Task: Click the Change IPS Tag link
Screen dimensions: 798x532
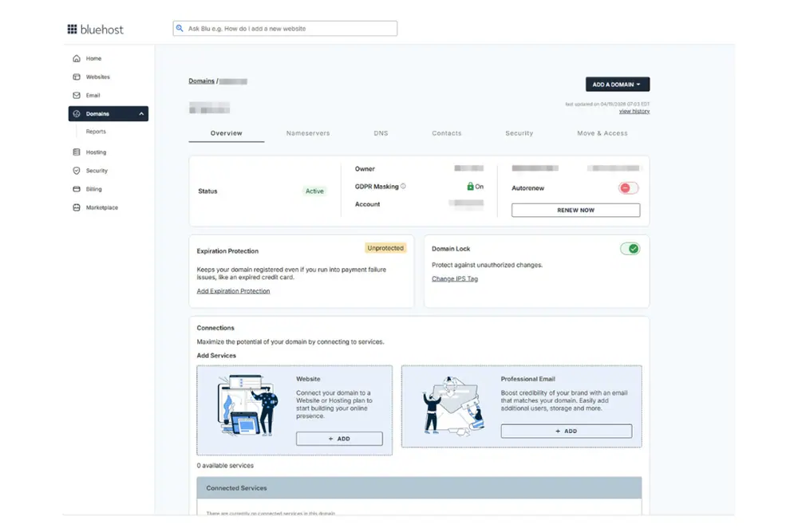Action: point(455,278)
